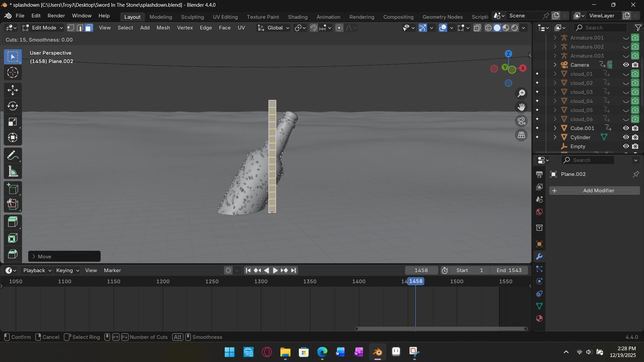The height and width of the screenshot is (362, 644).
Task: Open the Object Data properties tab
Action: pos(539,306)
